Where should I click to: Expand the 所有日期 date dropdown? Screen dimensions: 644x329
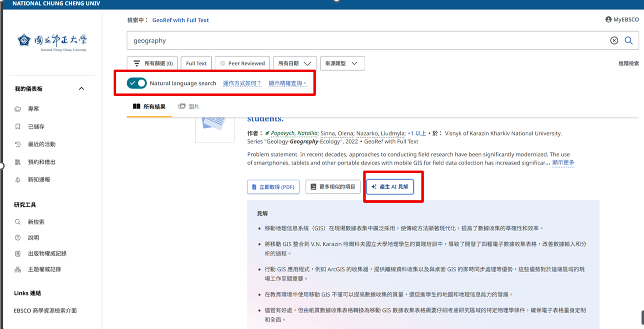coord(294,63)
